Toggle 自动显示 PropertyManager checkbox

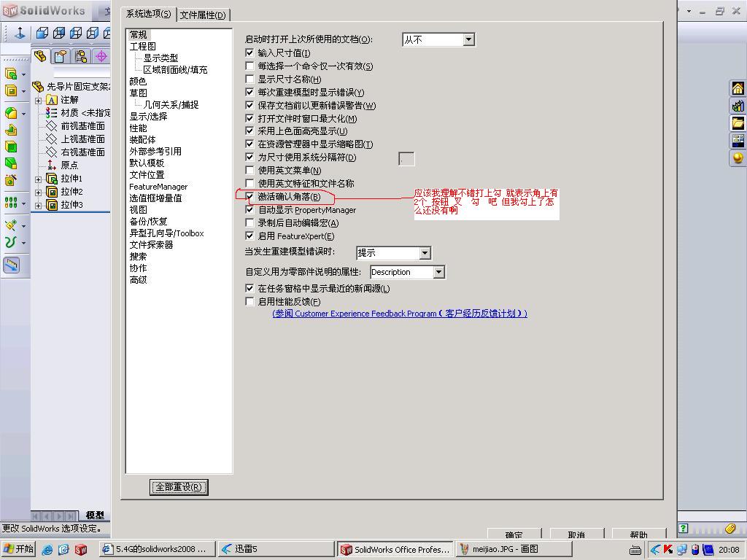(x=249, y=209)
